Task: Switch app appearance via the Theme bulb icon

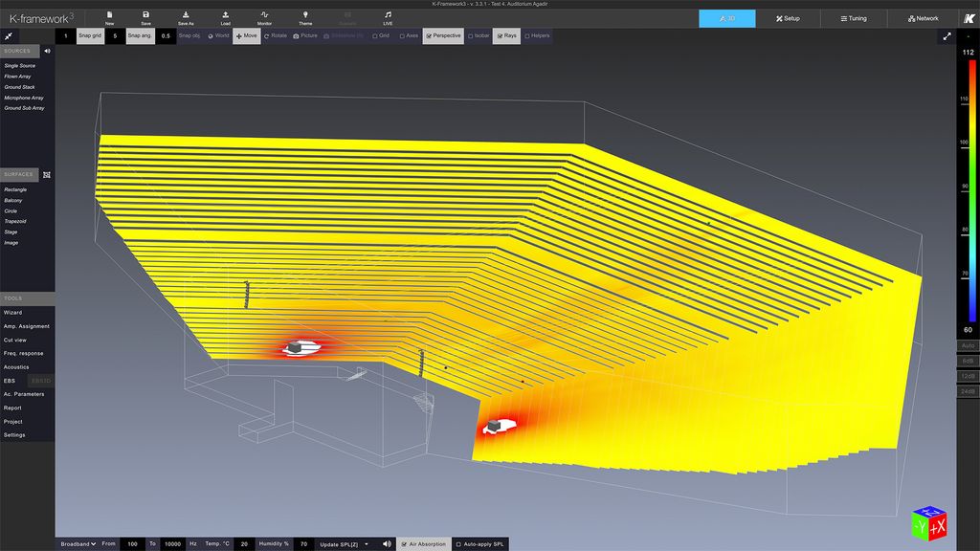Action: (x=304, y=15)
